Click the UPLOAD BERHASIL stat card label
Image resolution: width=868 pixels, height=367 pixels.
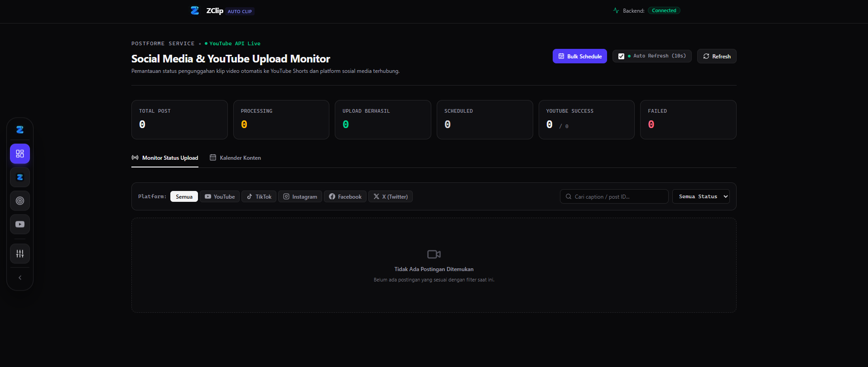coord(366,111)
